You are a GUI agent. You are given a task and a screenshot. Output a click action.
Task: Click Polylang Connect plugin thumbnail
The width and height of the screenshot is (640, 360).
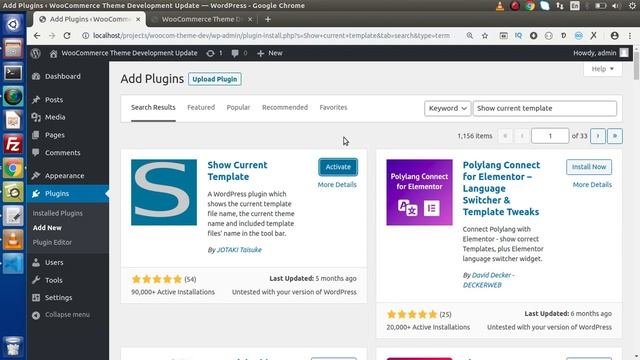coord(419,192)
